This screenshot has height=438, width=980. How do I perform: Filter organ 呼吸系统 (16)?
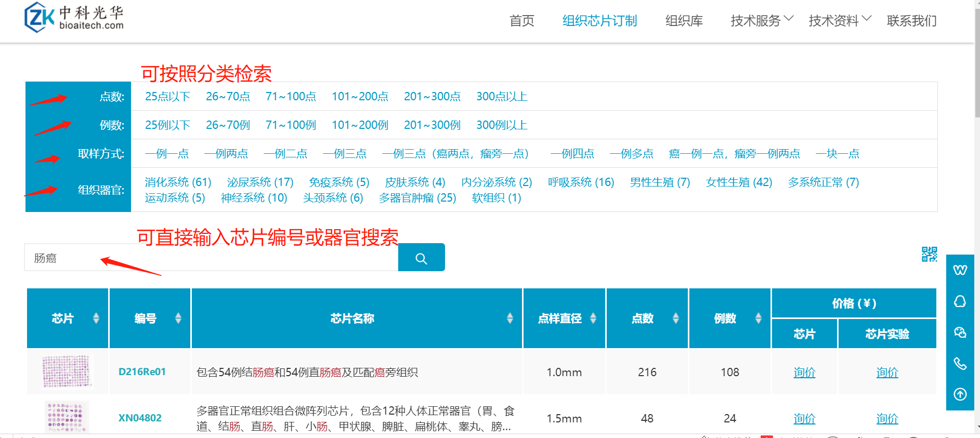point(581,182)
